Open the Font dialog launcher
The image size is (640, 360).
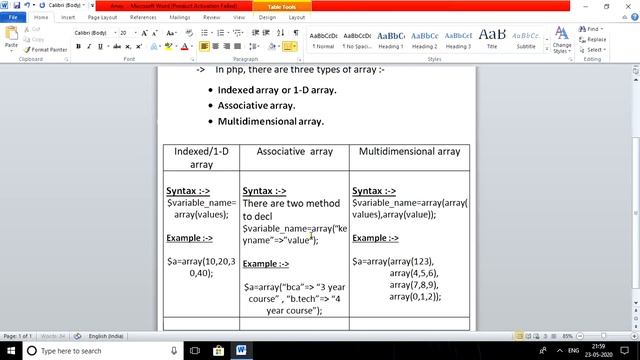[193, 60]
